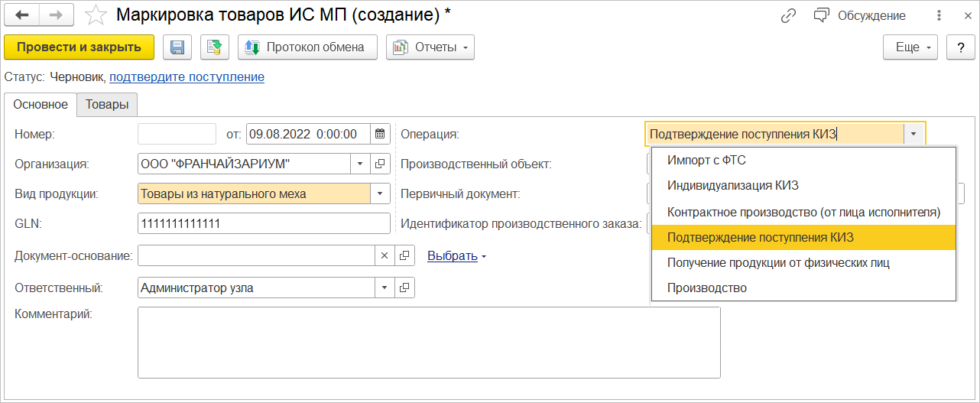Click the forward navigation arrow

tap(57, 15)
